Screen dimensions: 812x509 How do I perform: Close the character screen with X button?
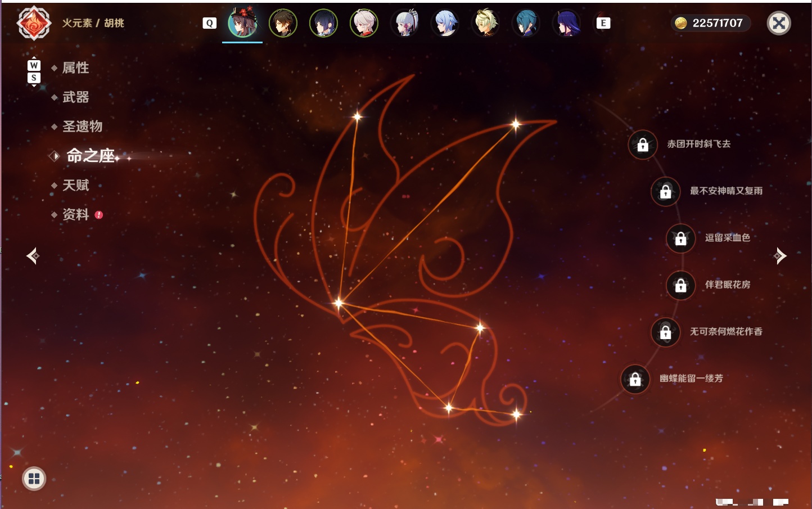[779, 23]
